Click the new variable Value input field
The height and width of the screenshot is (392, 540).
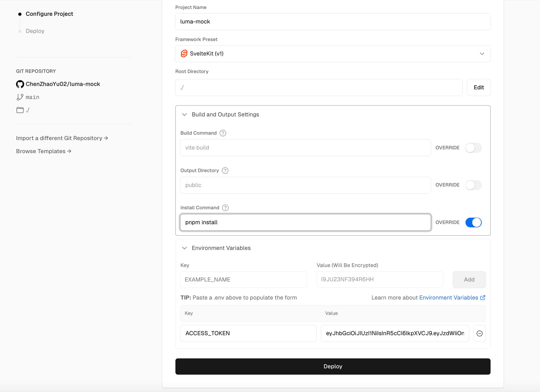tap(380, 279)
